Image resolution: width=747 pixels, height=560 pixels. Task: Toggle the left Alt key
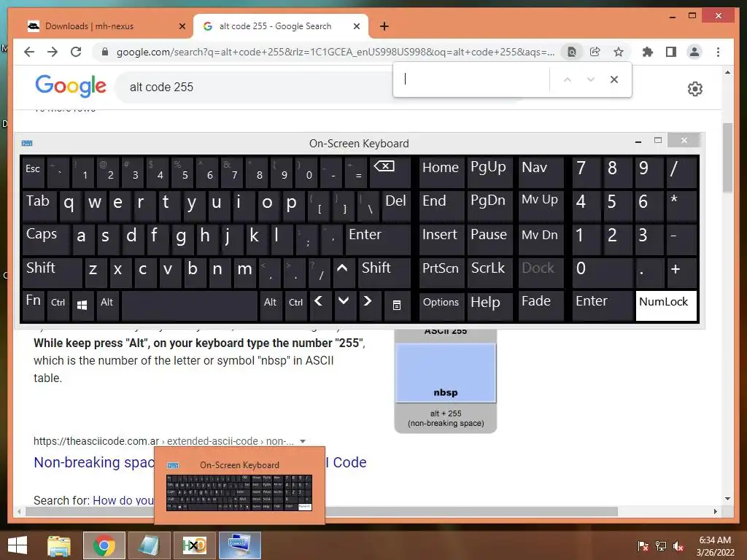(x=107, y=306)
